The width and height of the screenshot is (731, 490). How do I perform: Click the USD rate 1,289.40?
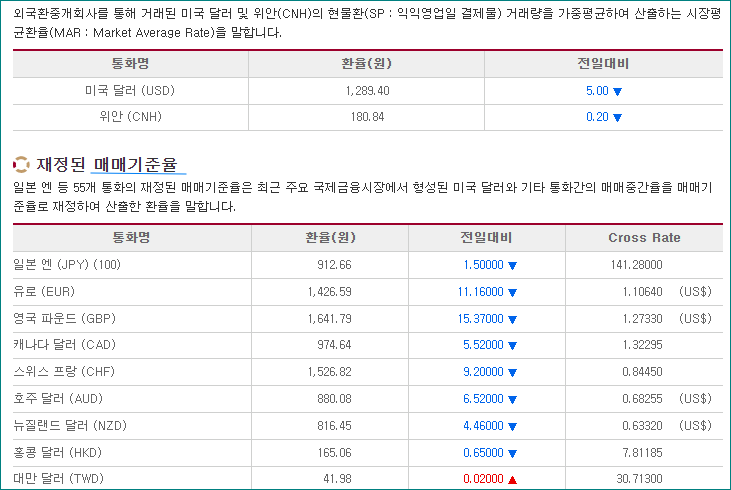point(367,91)
